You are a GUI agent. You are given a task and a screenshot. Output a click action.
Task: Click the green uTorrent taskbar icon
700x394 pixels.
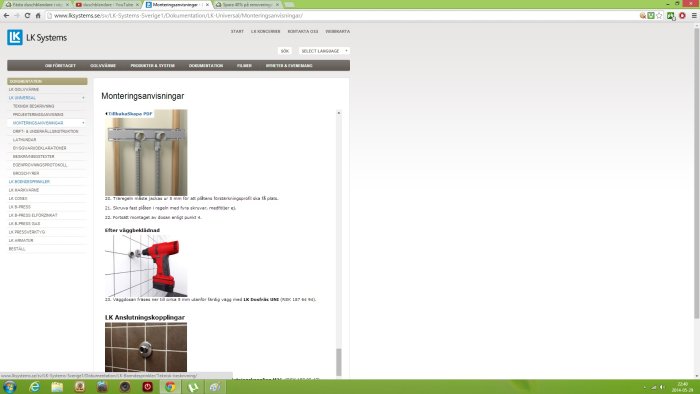193,387
